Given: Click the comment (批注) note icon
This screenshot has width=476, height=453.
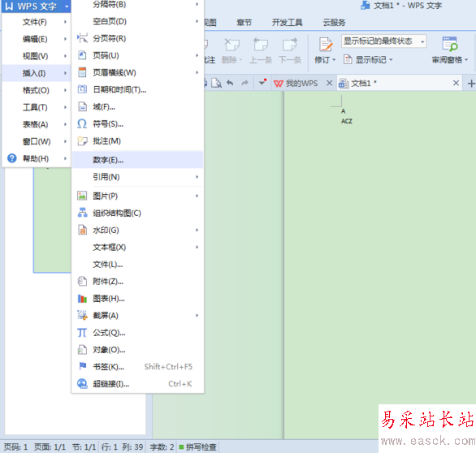Looking at the screenshot, I should [82, 140].
